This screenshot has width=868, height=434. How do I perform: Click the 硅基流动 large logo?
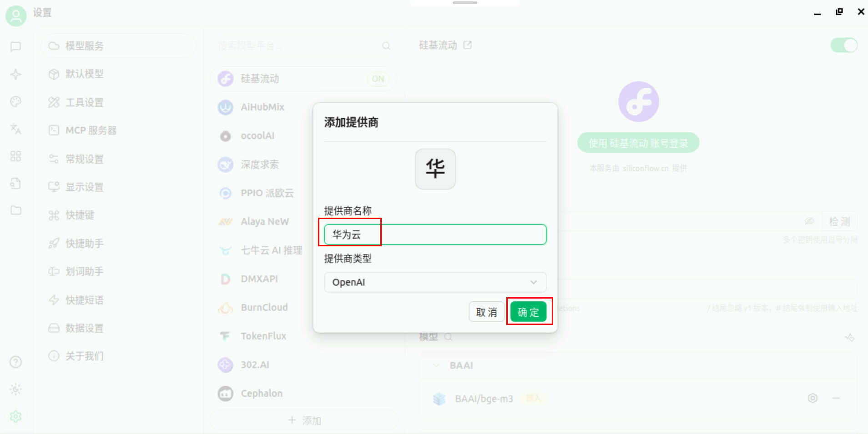pos(638,102)
